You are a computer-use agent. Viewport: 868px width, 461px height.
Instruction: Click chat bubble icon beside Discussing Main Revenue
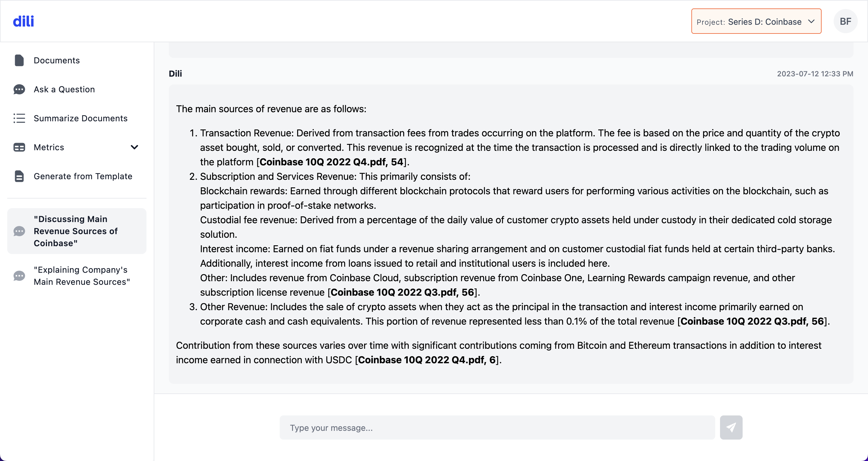point(19,231)
